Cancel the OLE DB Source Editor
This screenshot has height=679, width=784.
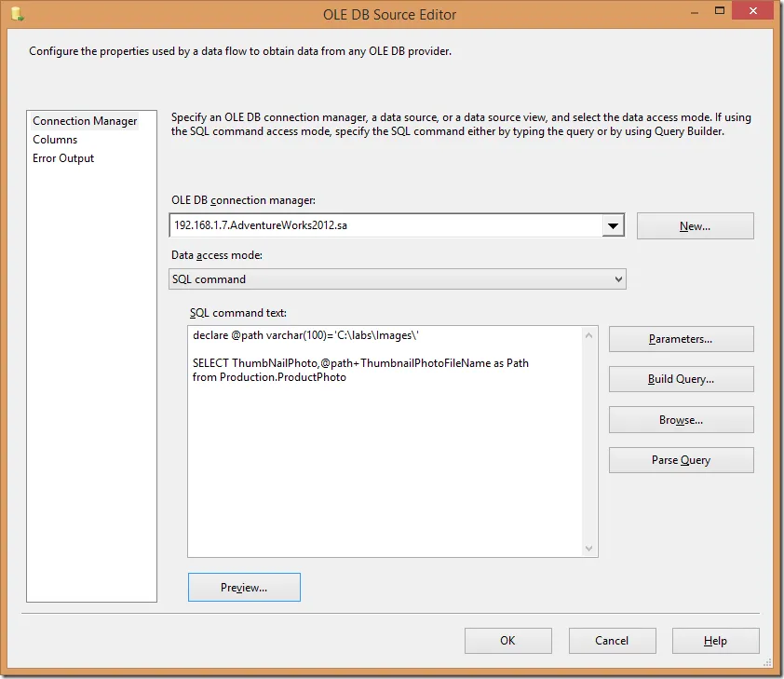point(612,641)
